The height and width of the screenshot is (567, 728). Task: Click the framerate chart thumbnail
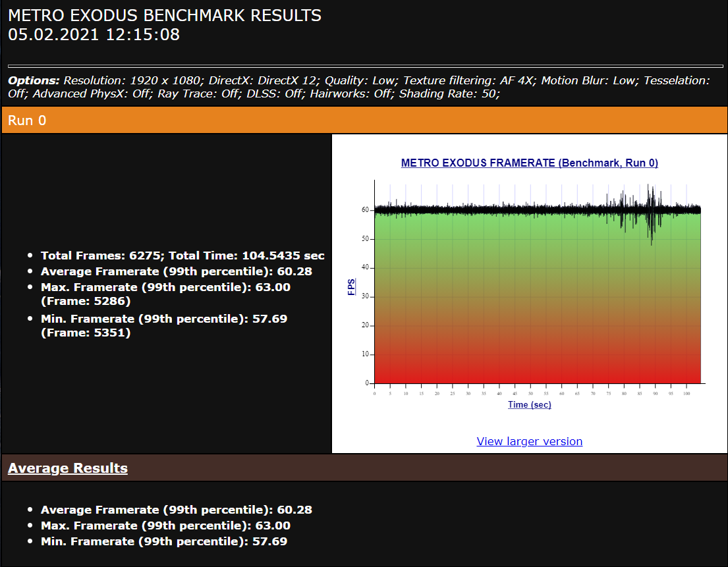pos(529,284)
